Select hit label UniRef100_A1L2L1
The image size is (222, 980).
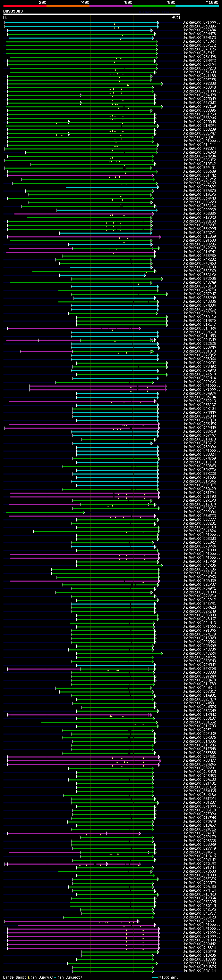[x=199, y=145]
